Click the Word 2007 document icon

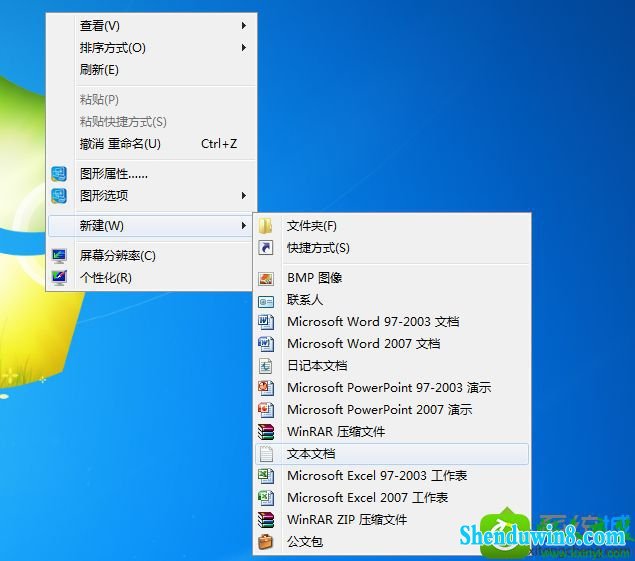click(266, 344)
